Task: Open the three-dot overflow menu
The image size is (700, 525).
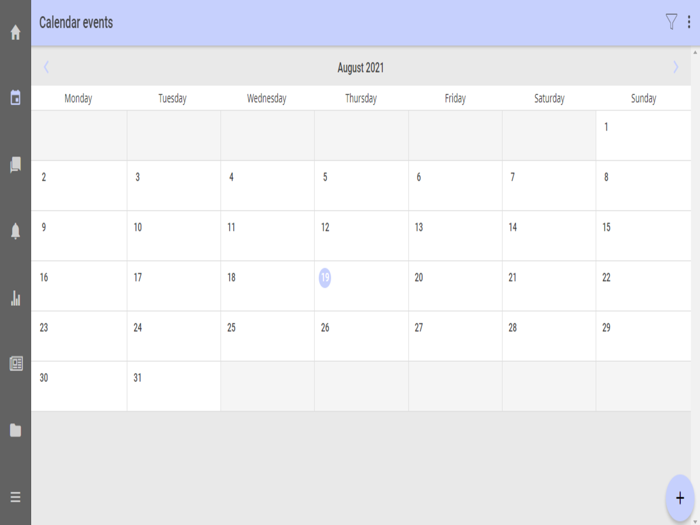Action: coord(689,22)
